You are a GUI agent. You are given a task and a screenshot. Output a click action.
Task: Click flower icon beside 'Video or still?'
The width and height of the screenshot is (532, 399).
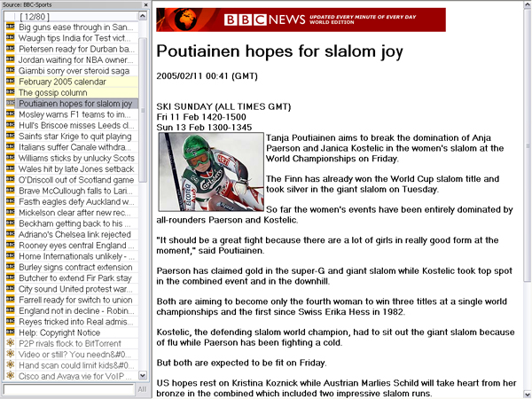point(10,354)
